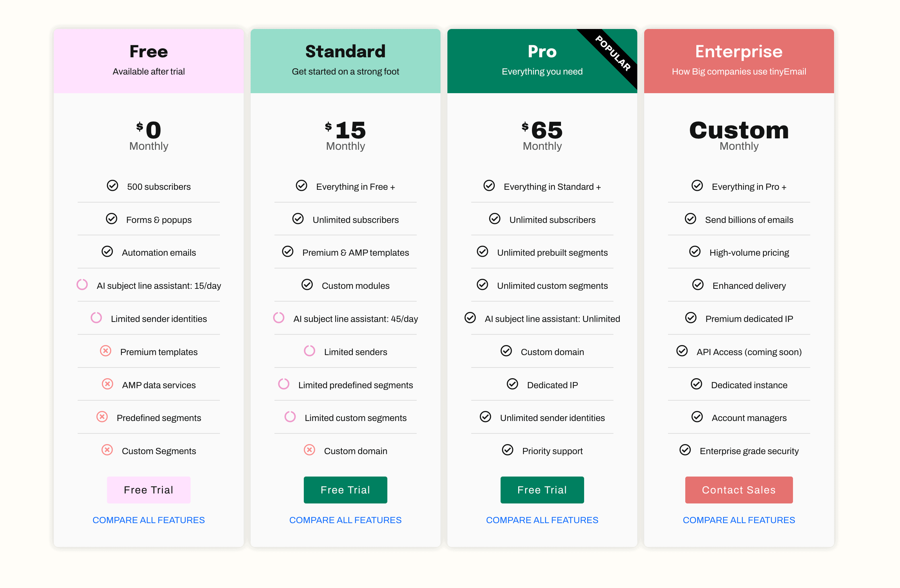Screen dimensions: 900x588
Task: Open Compare All Features under Enterprise plan
Action: 738,520
